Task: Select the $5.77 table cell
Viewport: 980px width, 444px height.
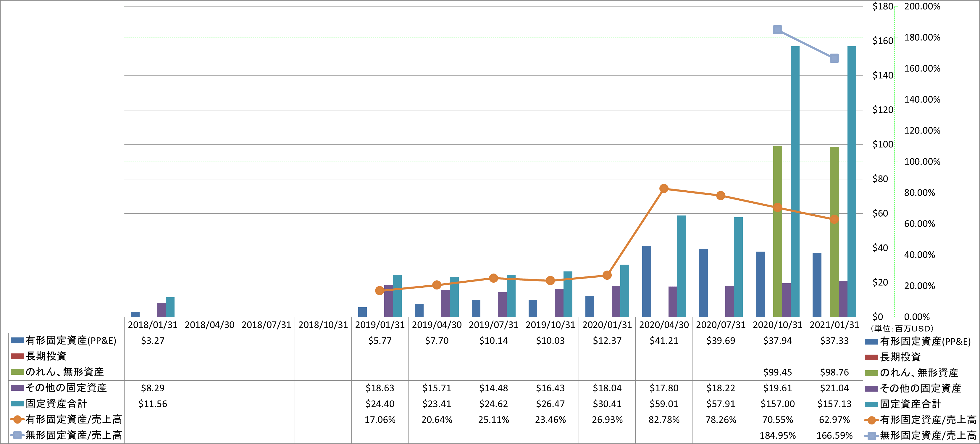Action: tap(380, 341)
